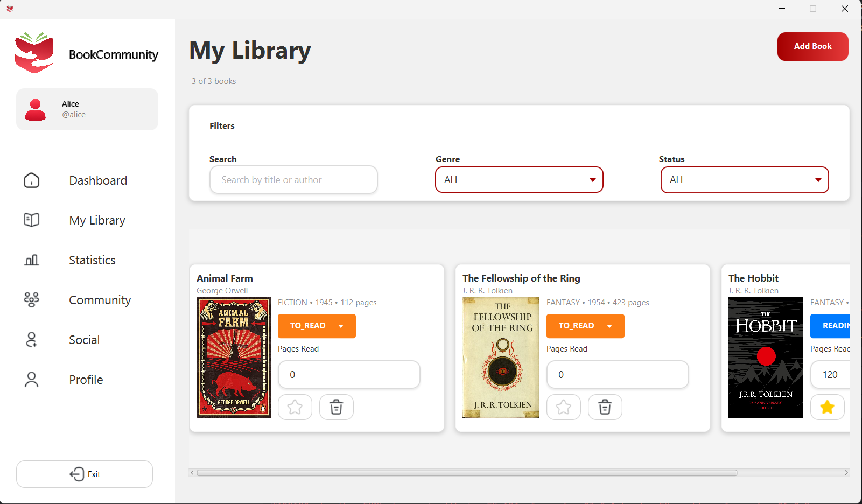This screenshot has height=504, width=862.
Task: Click the Social person icon in sidebar
Action: pyautogui.click(x=32, y=340)
